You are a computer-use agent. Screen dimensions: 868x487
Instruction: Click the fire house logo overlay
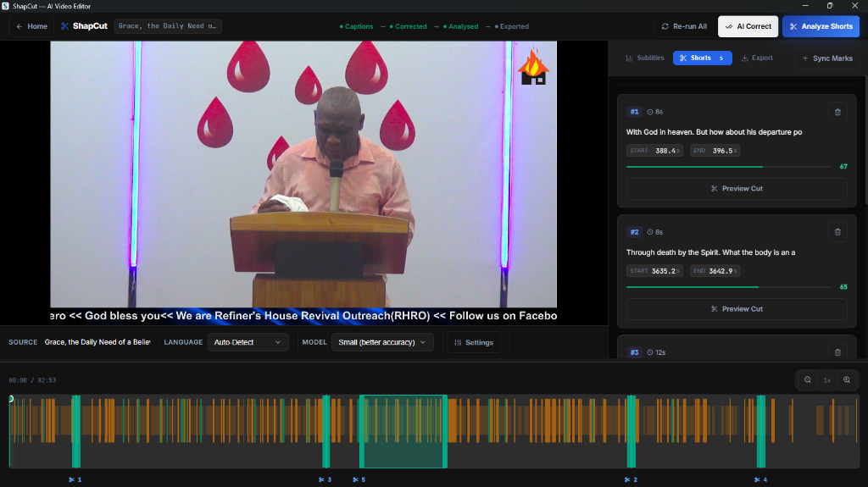pyautogui.click(x=533, y=66)
